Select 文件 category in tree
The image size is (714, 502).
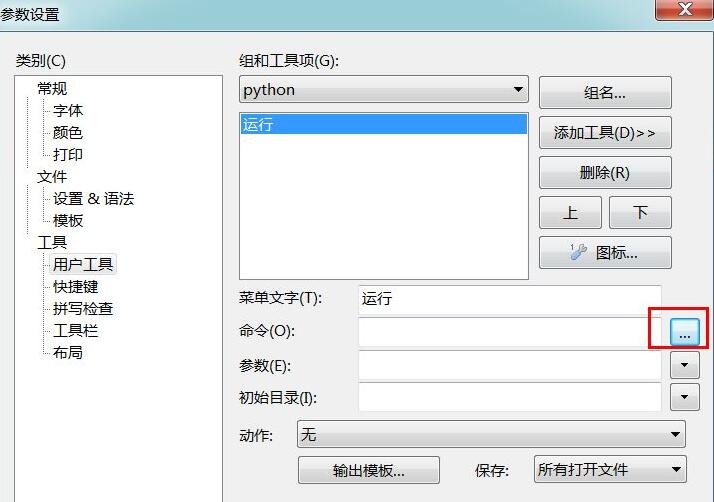click(x=52, y=177)
